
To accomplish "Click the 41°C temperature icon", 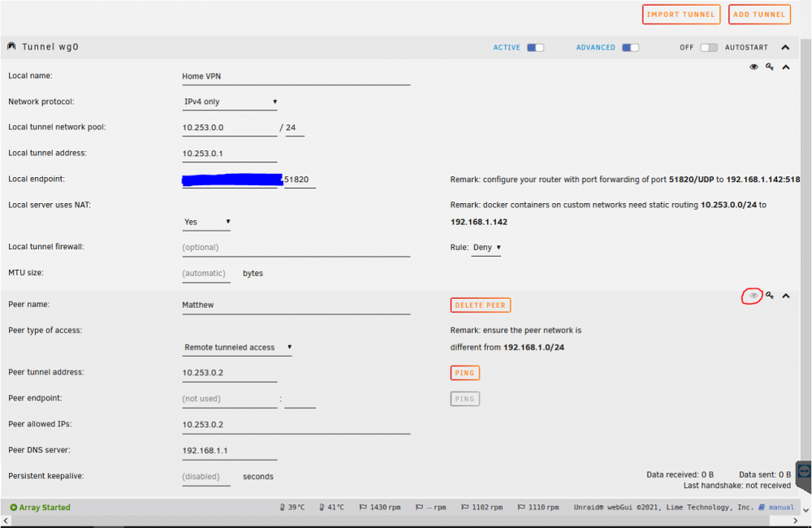I will pyautogui.click(x=322, y=507).
